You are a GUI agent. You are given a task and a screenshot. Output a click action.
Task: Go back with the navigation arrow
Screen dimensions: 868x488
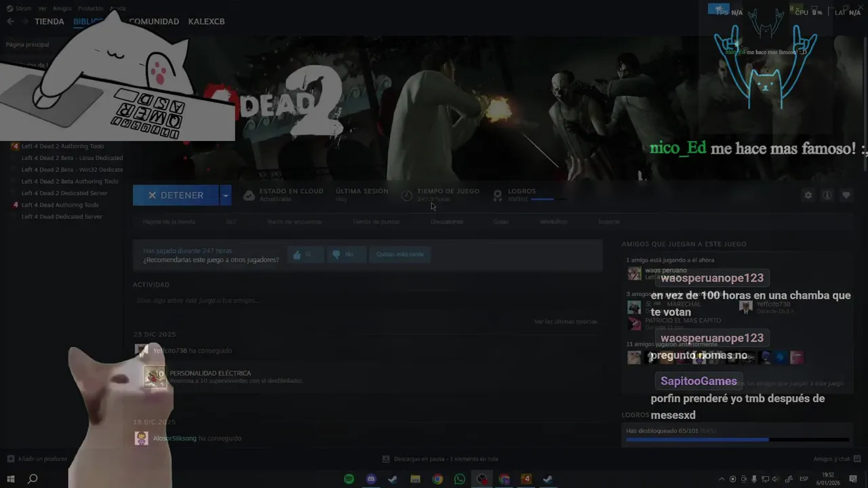pyautogui.click(x=10, y=22)
